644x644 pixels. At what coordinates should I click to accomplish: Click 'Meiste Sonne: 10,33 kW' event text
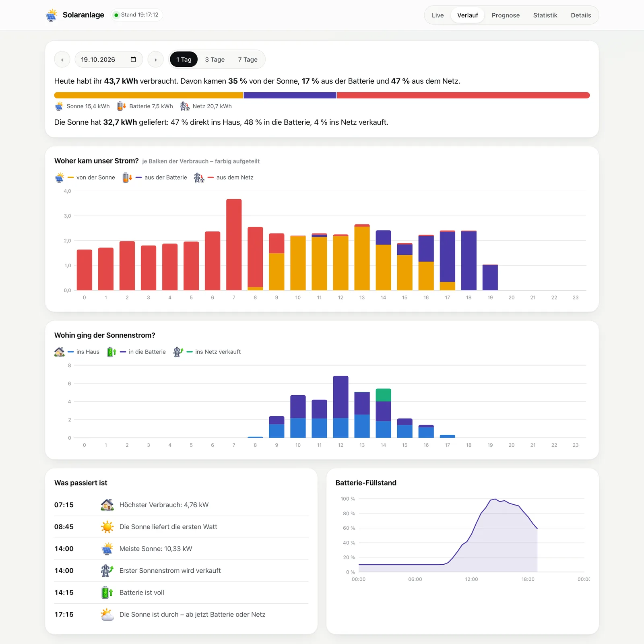pos(156,549)
